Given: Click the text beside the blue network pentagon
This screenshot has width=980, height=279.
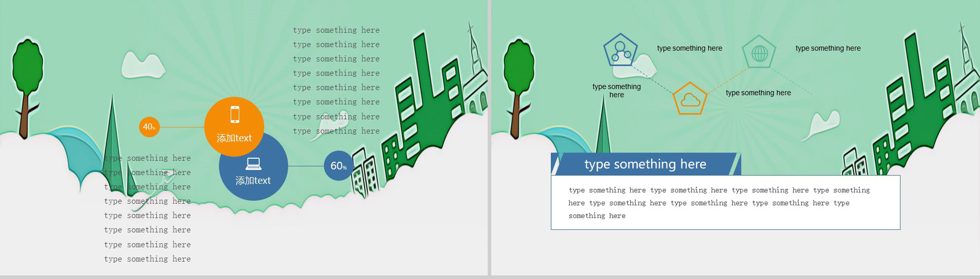Looking at the screenshot, I should [689, 48].
